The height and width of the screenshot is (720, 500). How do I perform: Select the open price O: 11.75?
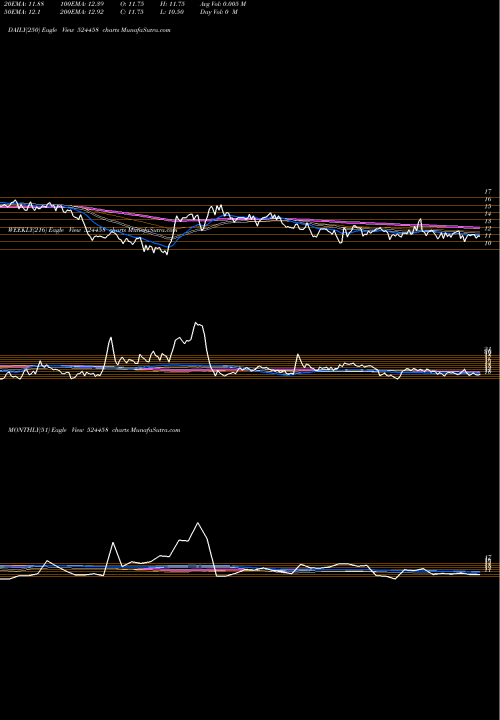(132, 4)
